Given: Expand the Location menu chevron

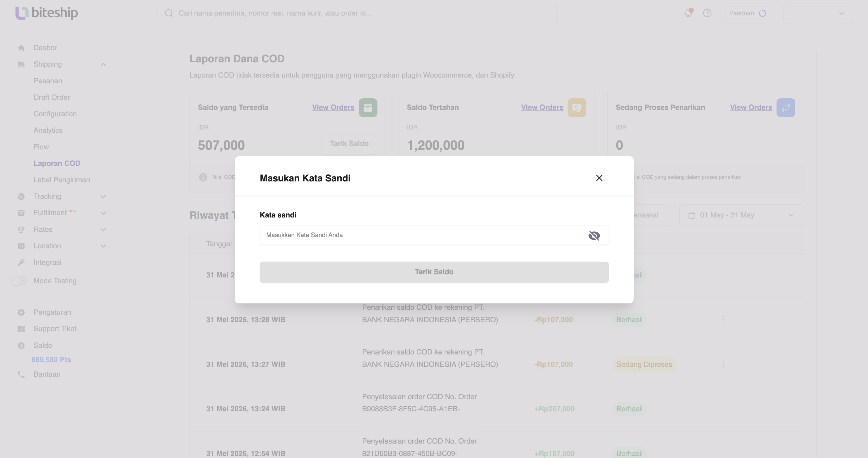Looking at the screenshot, I should 103,246.
